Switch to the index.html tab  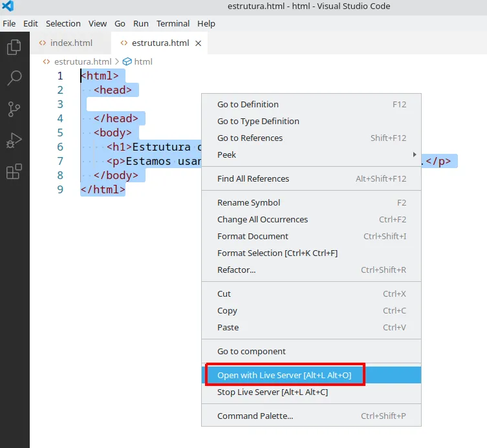point(70,43)
